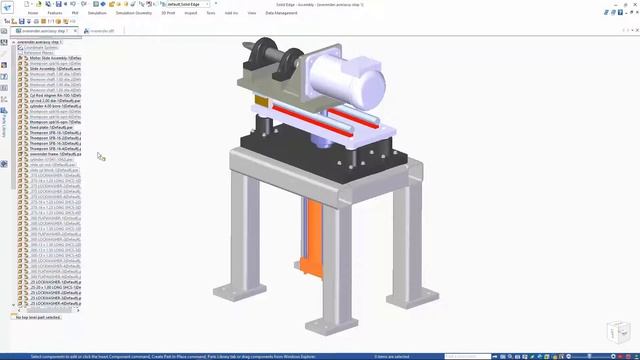Switch to the View ribbon tab
Viewport: 640px width, 360px height.
[x=252, y=13]
